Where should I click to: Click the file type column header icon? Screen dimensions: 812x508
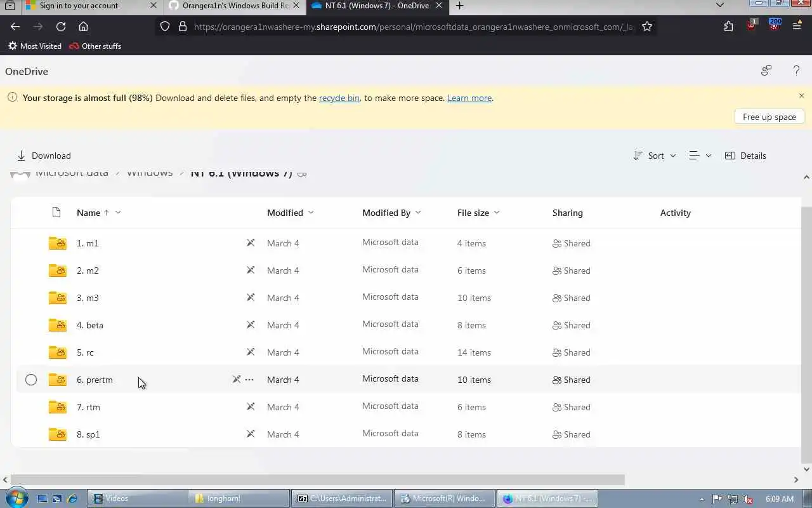(56, 213)
